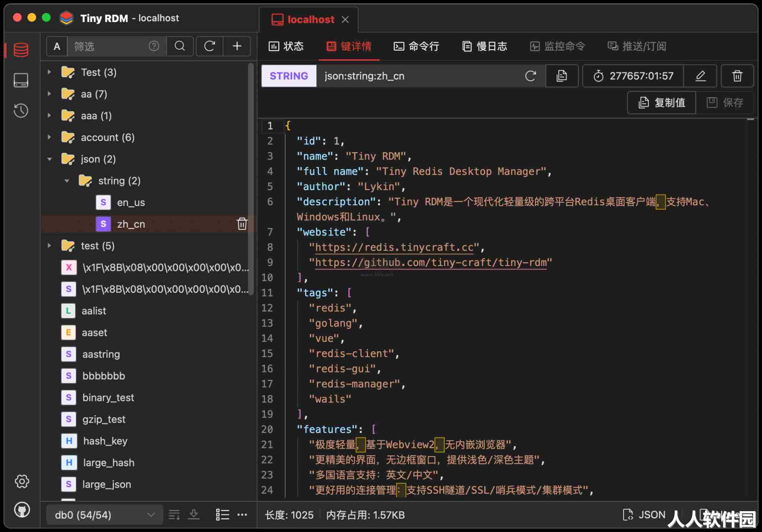Click the key tree vertical scrollbar
This screenshot has width=762, height=532.
click(x=251, y=179)
